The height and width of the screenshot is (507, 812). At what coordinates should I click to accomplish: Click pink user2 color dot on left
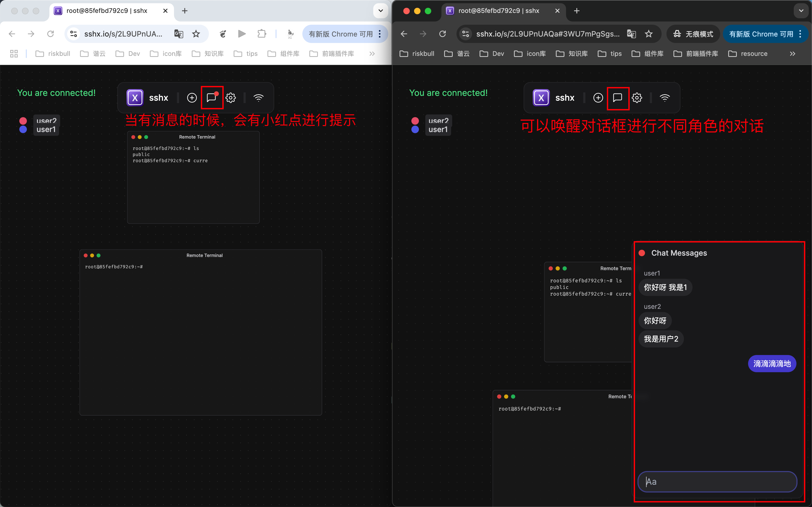tap(23, 121)
